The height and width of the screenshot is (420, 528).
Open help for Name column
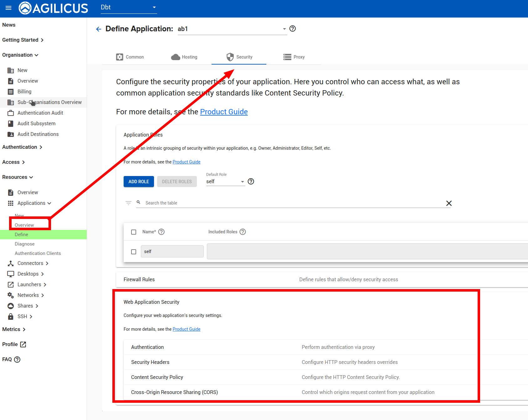pos(161,232)
